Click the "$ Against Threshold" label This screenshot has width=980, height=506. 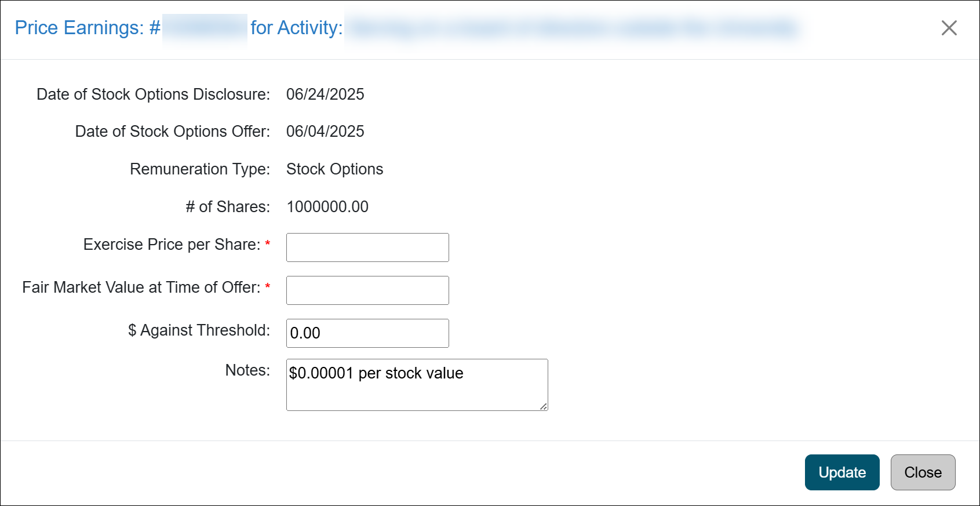tap(199, 330)
